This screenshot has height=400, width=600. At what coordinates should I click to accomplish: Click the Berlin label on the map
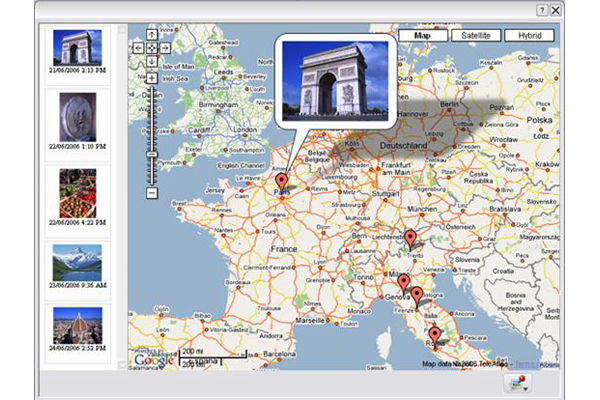(449, 104)
